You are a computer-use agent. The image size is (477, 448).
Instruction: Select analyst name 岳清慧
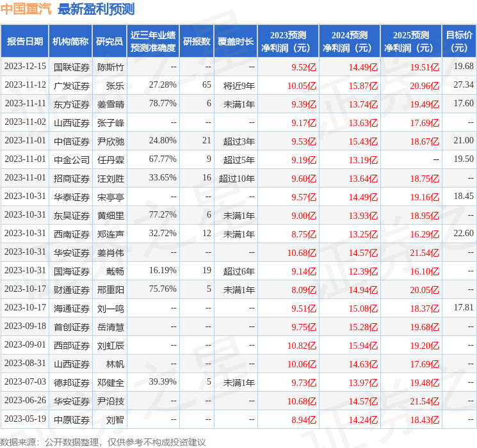pos(110,327)
